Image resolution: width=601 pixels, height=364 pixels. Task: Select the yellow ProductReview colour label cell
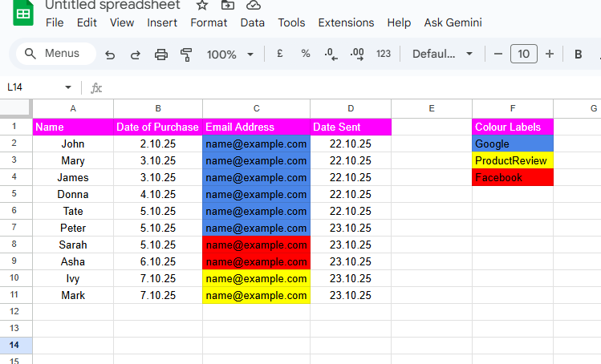(x=512, y=160)
